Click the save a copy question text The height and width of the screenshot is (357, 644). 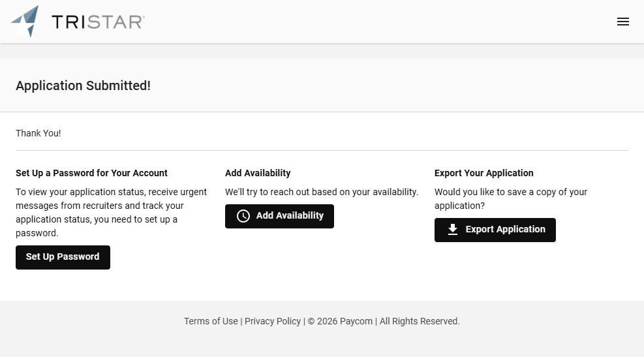(x=510, y=198)
